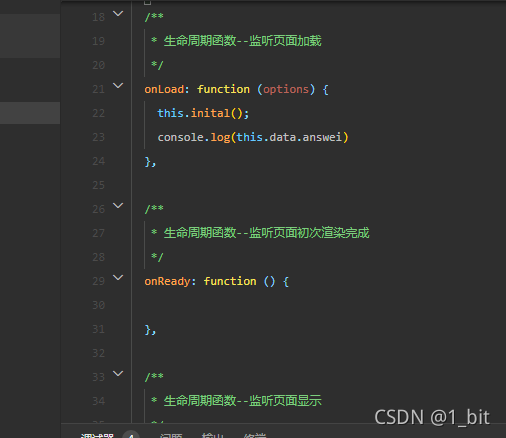The width and height of the screenshot is (506, 438).
Task: Collapse the comment block at line 18
Action: (x=118, y=14)
